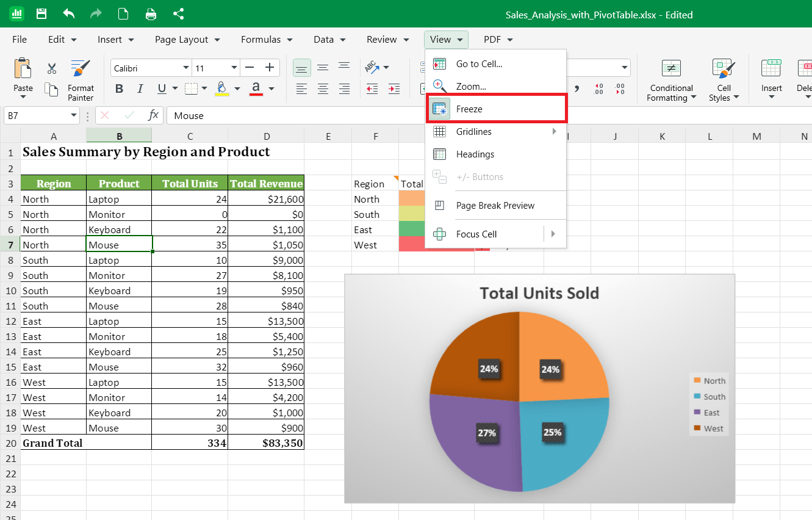
Task: Click the Save icon in the title bar
Action: (41, 14)
